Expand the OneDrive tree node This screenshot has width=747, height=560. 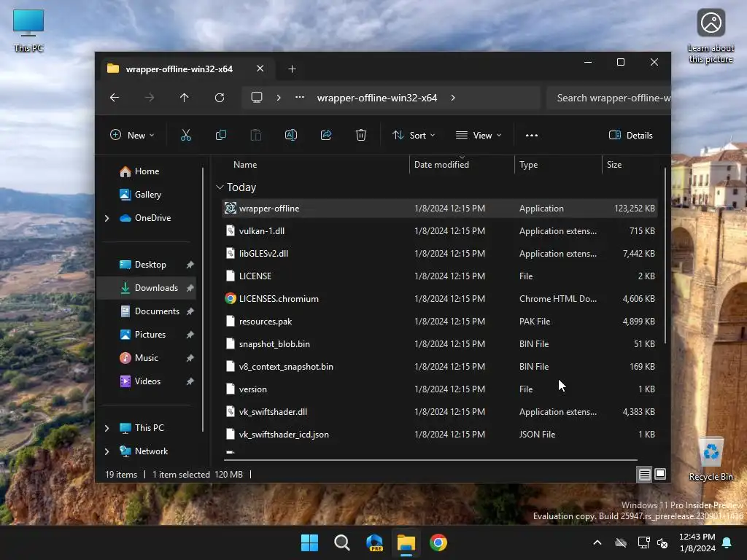tap(107, 218)
